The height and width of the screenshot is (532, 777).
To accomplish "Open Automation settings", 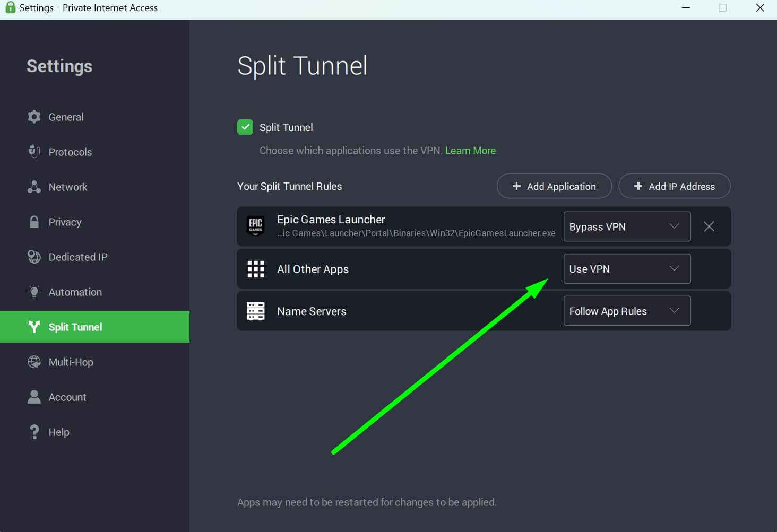I will click(x=94, y=292).
